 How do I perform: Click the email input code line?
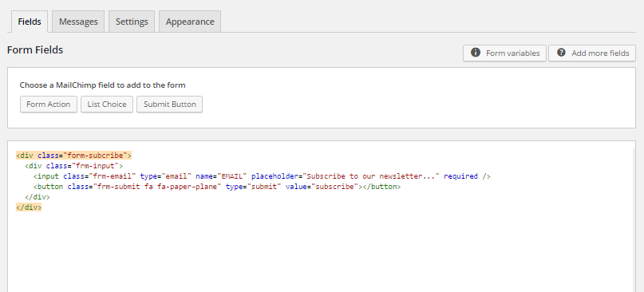tap(262, 176)
